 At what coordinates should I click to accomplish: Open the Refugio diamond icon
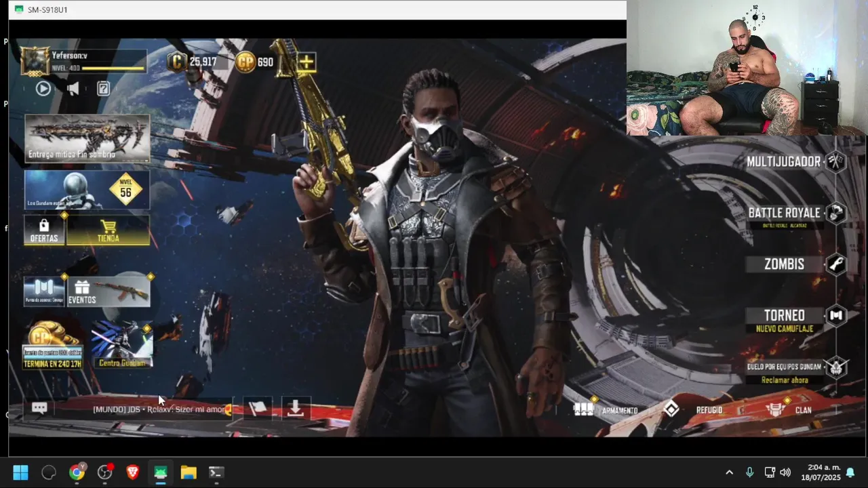click(x=671, y=409)
